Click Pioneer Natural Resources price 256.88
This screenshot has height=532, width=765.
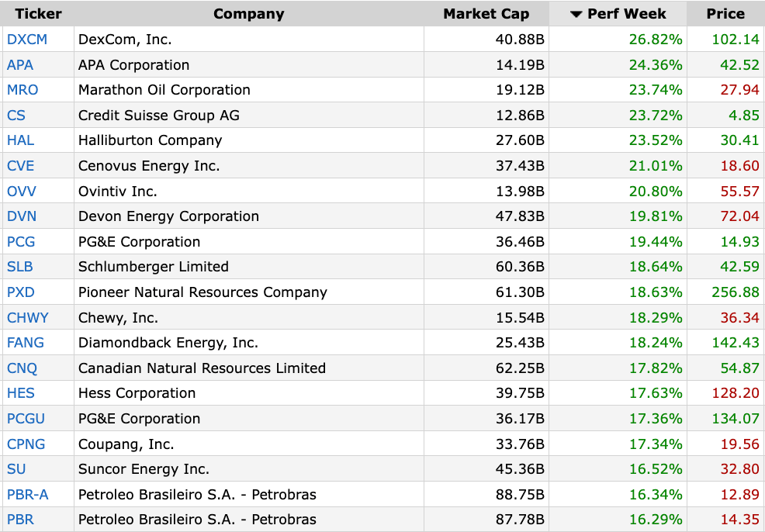coord(735,292)
